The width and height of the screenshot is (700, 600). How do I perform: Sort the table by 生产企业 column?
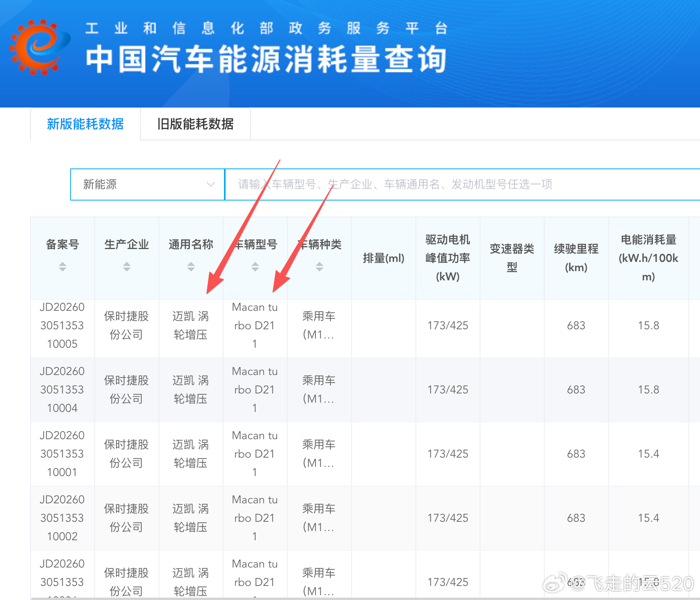coord(126,267)
